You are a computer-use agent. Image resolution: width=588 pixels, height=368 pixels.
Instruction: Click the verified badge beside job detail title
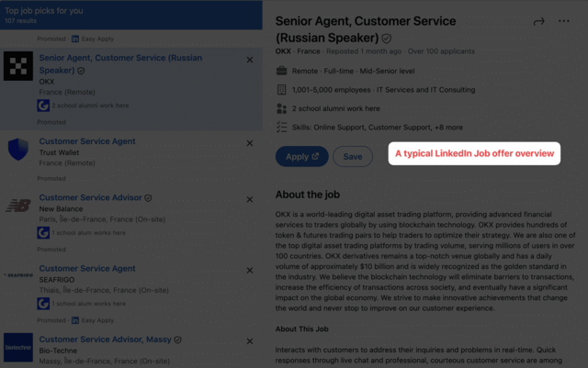click(x=387, y=39)
